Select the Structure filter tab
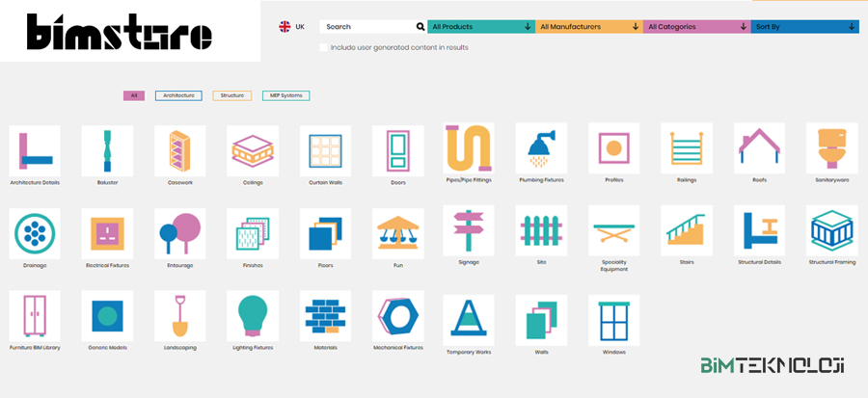The height and width of the screenshot is (398, 868). [231, 95]
